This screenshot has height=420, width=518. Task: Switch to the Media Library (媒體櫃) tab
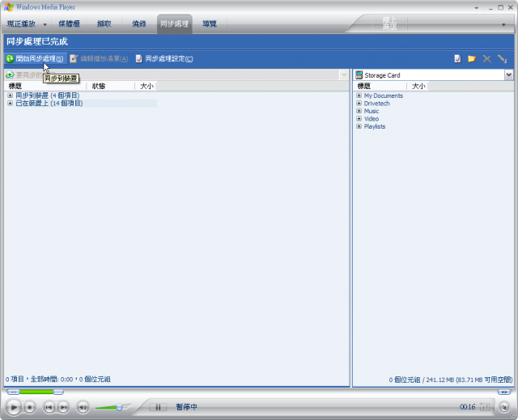tap(69, 23)
